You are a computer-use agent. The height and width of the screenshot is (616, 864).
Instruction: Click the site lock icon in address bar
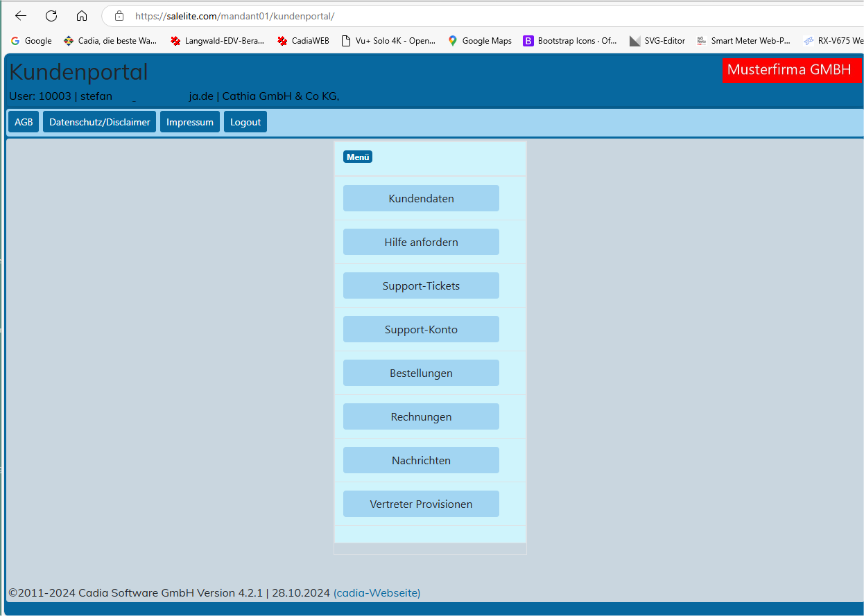119,16
